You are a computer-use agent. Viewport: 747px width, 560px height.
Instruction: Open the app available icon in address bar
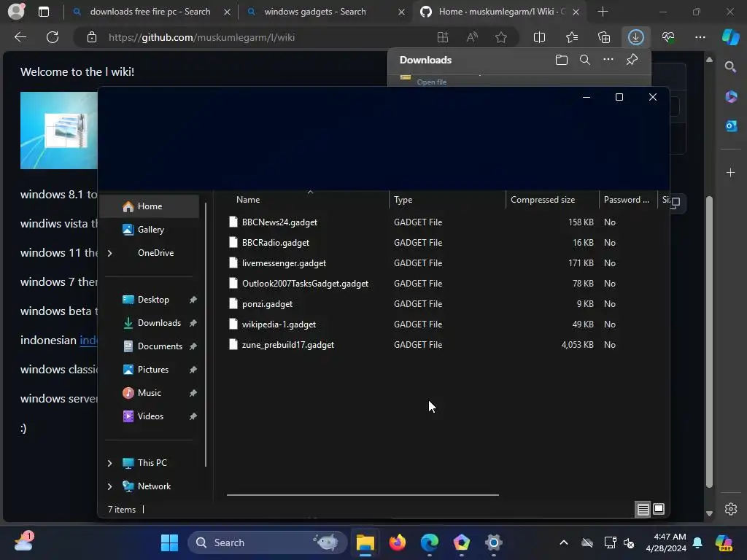(x=443, y=37)
